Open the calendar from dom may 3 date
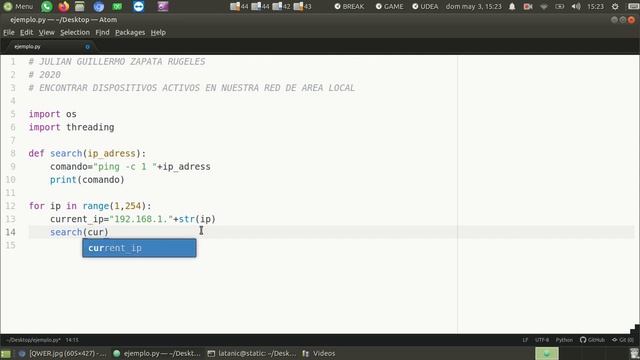 coord(473,6)
